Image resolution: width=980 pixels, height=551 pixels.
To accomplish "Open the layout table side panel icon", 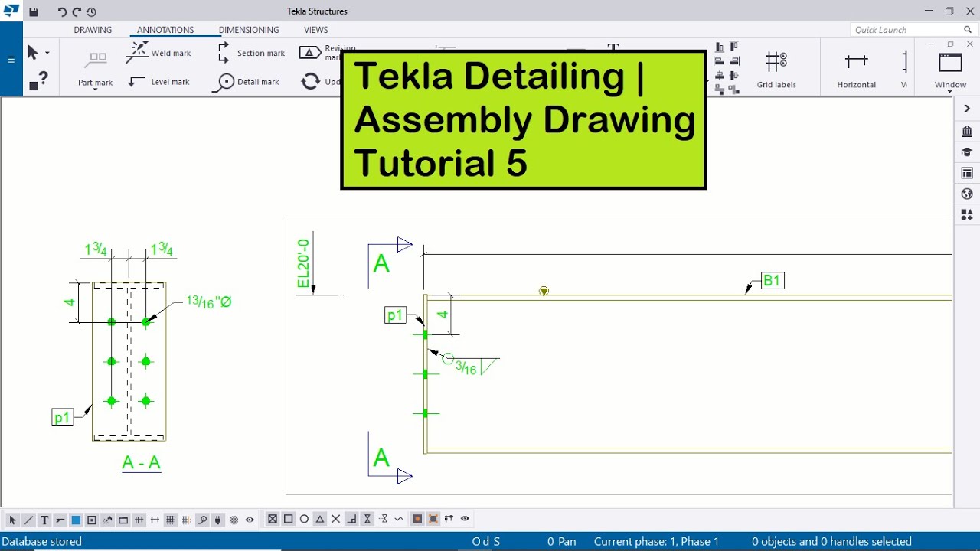I will tap(967, 173).
